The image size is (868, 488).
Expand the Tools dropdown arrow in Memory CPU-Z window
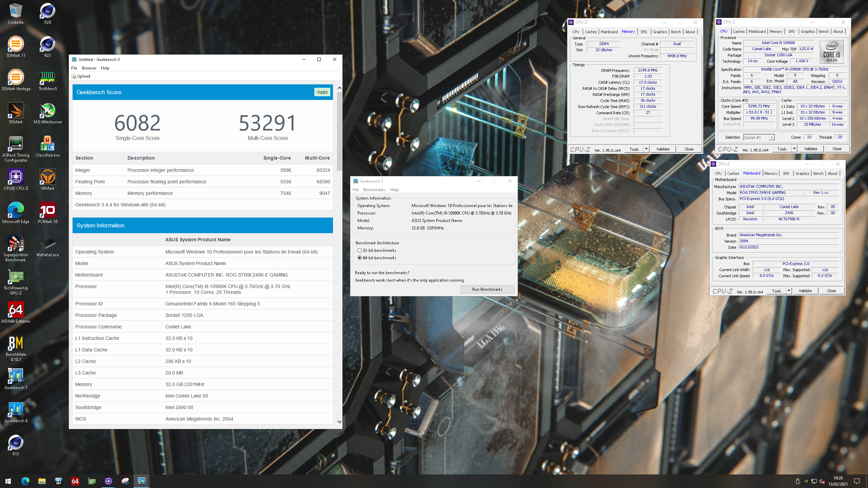coord(646,149)
